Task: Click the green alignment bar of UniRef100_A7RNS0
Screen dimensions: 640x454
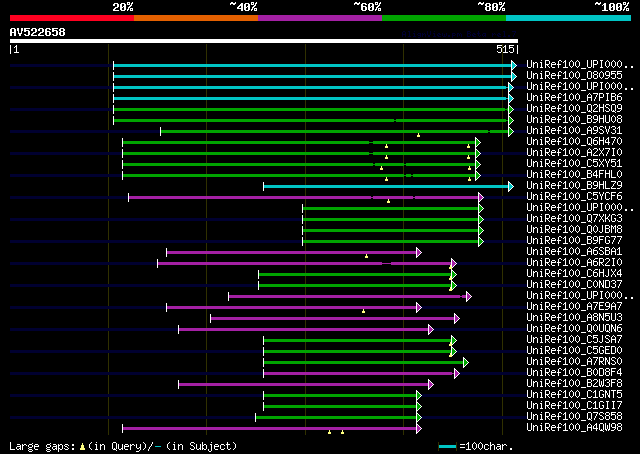Action: point(364,363)
